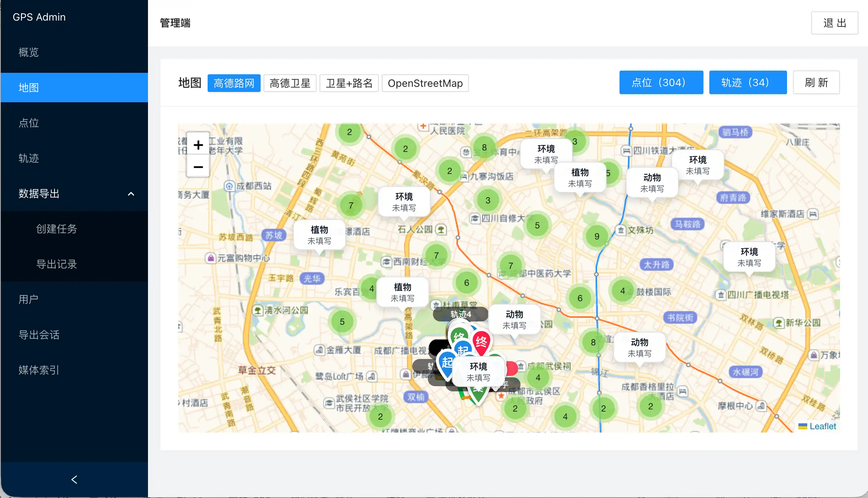Open the cluster of 9 near 文殊坊
Screen dimensions: 868x498
[597, 236]
